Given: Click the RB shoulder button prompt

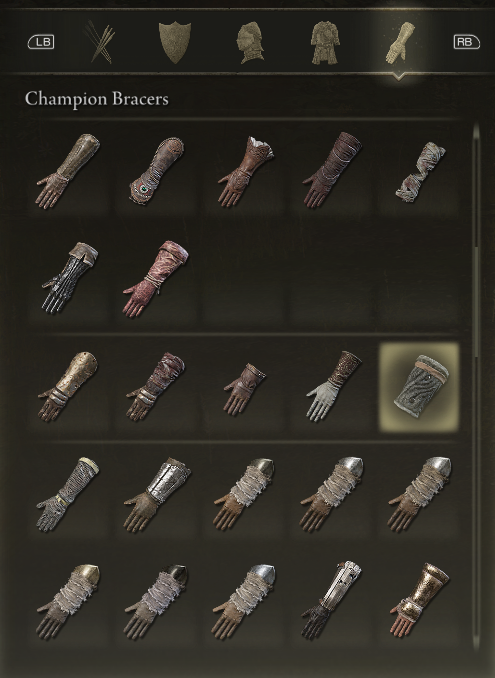Looking at the screenshot, I should pyautogui.click(x=466, y=42).
